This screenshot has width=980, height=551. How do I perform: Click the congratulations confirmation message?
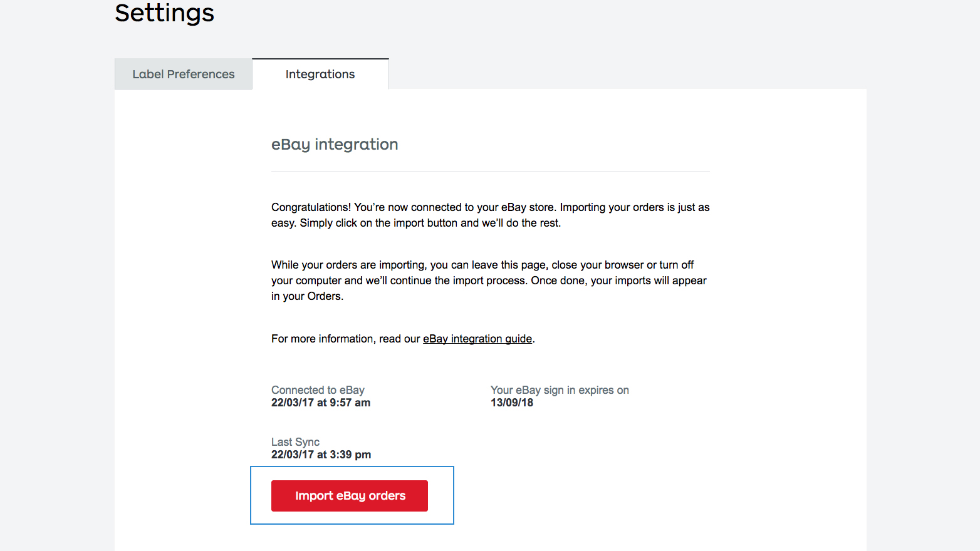[x=490, y=215]
